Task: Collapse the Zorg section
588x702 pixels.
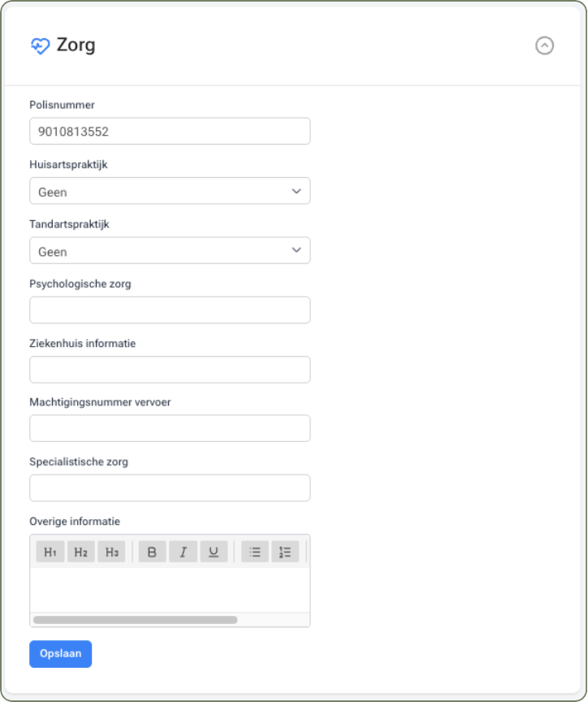Action: click(x=544, y=45)
